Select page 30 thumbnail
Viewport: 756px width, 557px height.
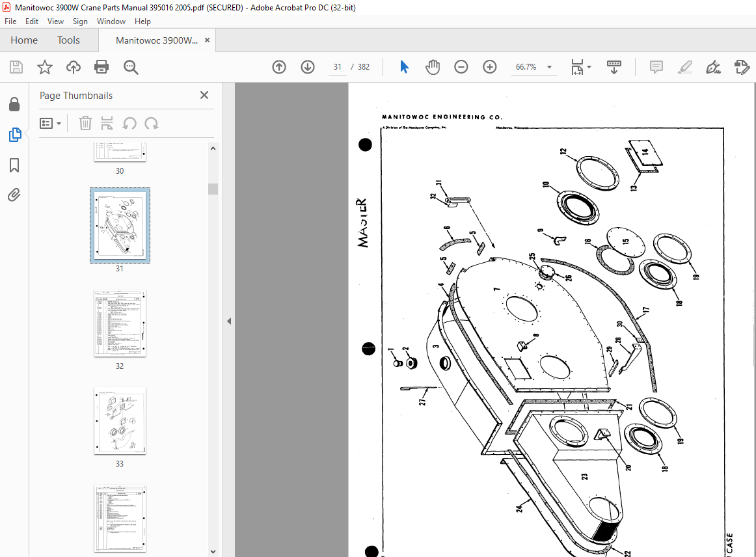pos(120,152)
